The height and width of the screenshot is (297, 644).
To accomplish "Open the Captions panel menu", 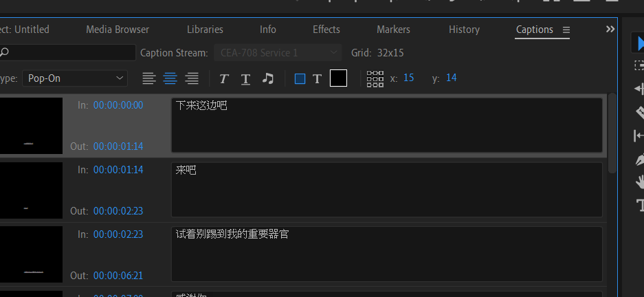I will 566,30.
